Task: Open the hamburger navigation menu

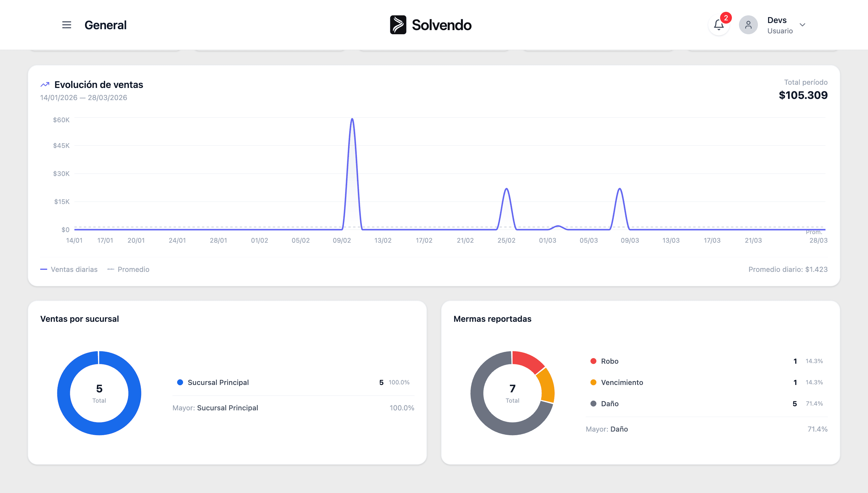Action: point(66,25)
